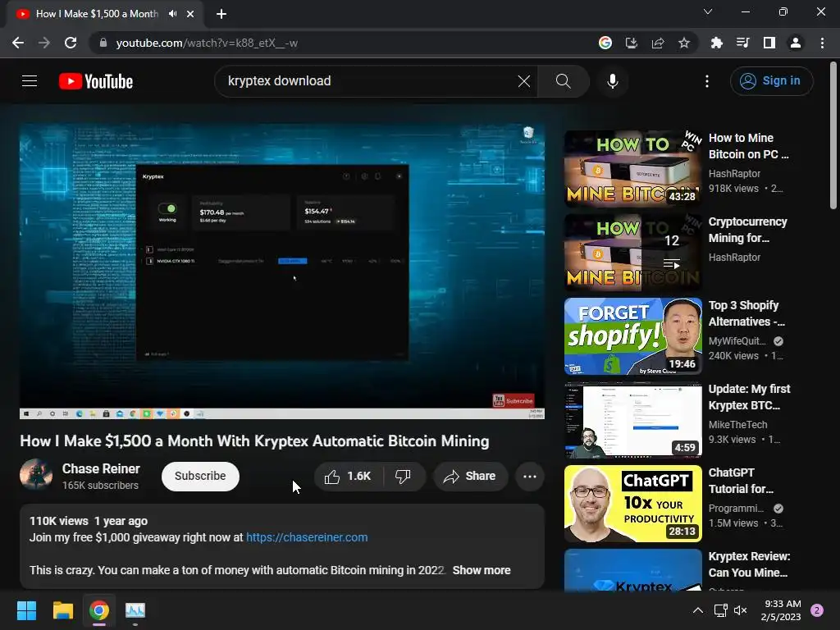840x630 pixels.
Task: Dislike the video
Action: (x=403, y=477)
